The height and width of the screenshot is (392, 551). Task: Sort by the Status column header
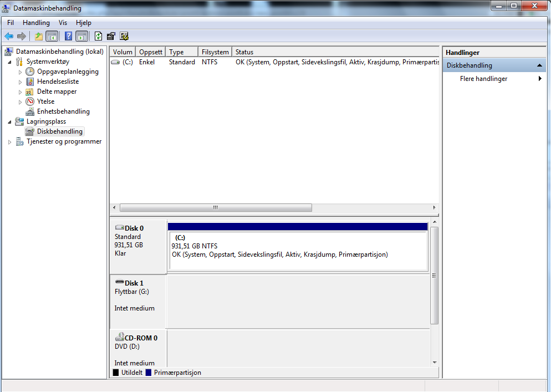pos(335,52)
